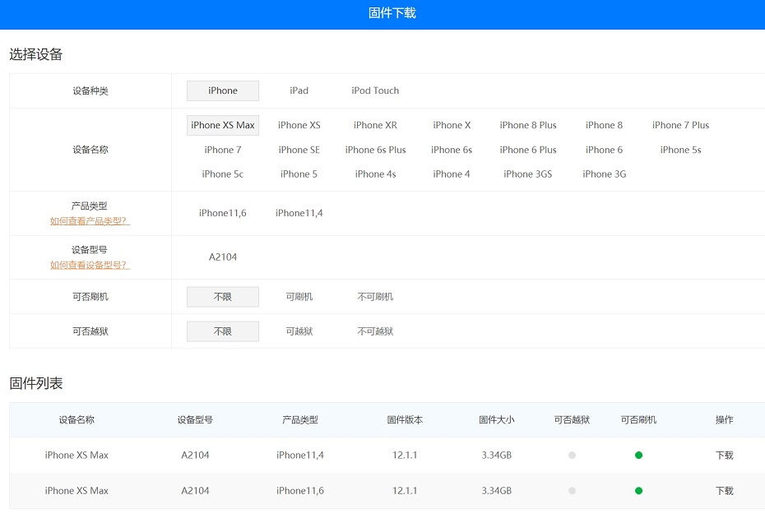Click the 设备型号 table column header
Screen dimensions: 765x532
tap(195, 420)
